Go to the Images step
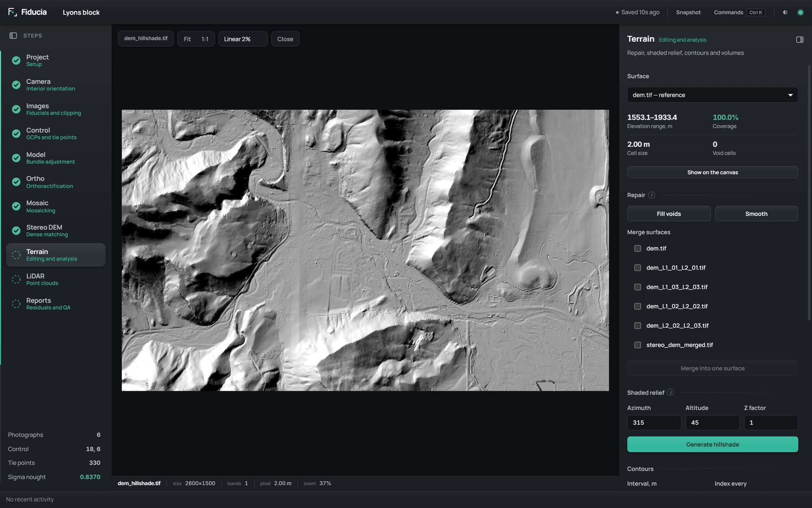The image size is (812, 508). pyautogui.click(x=56, y=109)
